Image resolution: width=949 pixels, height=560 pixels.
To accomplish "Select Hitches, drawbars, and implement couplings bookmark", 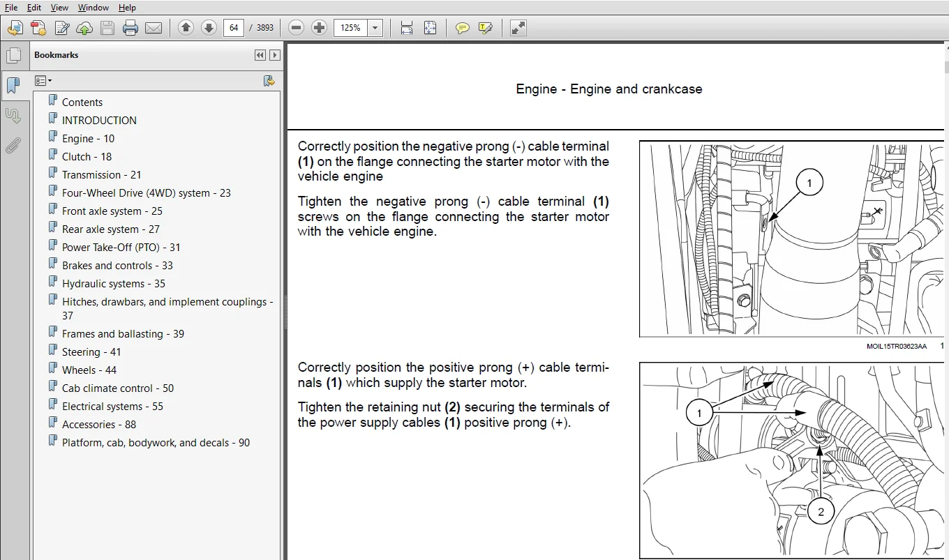I will point(167,308).
